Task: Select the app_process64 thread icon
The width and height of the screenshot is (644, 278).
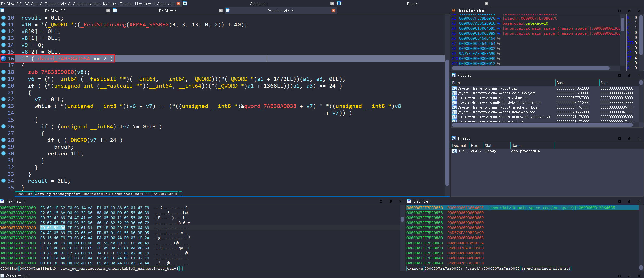Action: [454, 151]
